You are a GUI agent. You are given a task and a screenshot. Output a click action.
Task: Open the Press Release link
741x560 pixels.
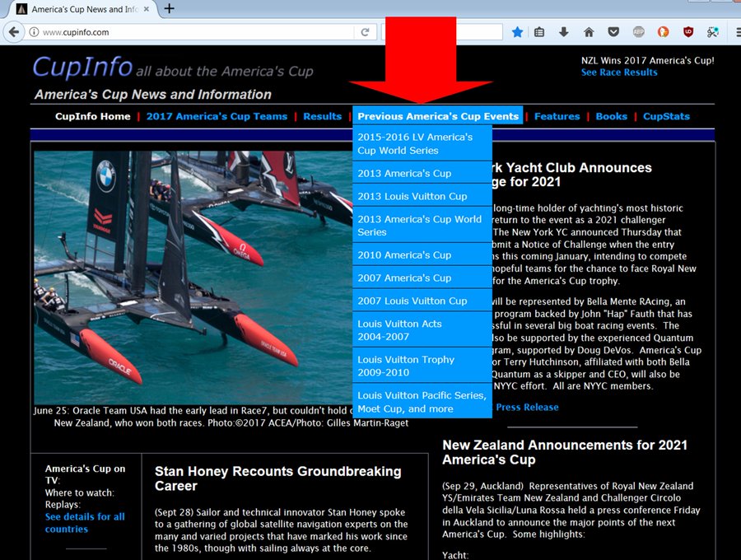point(527,407)
